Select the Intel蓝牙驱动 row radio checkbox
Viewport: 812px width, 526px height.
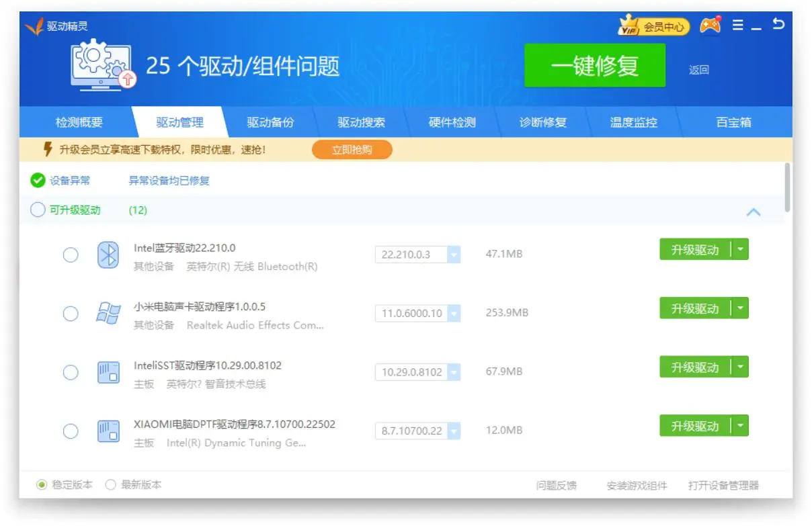[x=71, y=255]
